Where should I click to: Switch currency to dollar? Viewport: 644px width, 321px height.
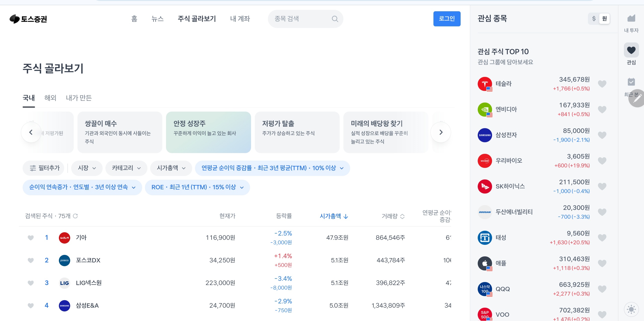(x=594, y=19)
